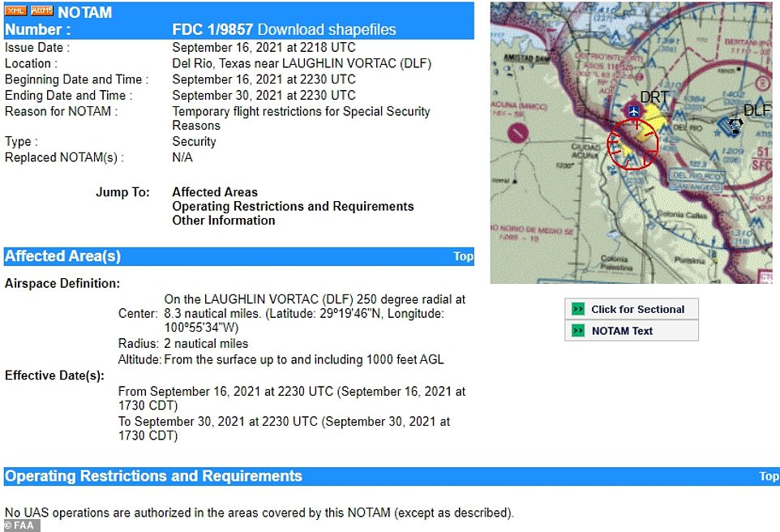Jump to Other Information section

click(x=223, y=221)
